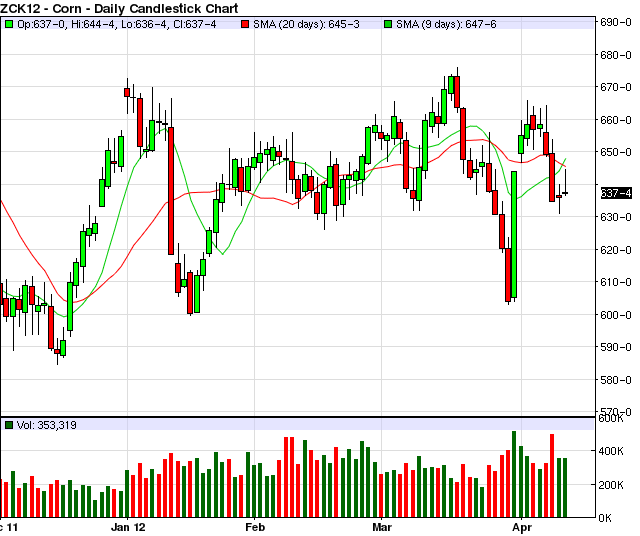The width and height of the screenshot is (640, 536).
Task: Click the 620-0 price axis label
Action: [616, 250]
